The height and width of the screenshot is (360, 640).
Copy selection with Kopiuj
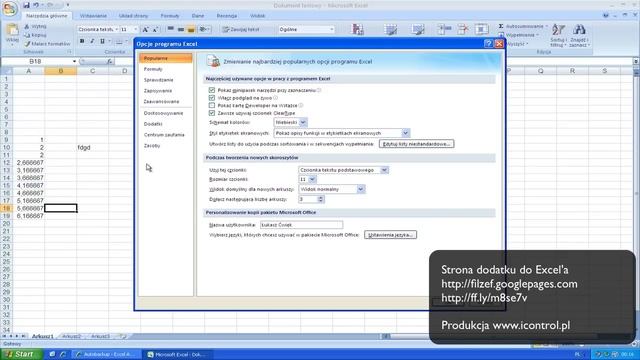tap(36, 35)
